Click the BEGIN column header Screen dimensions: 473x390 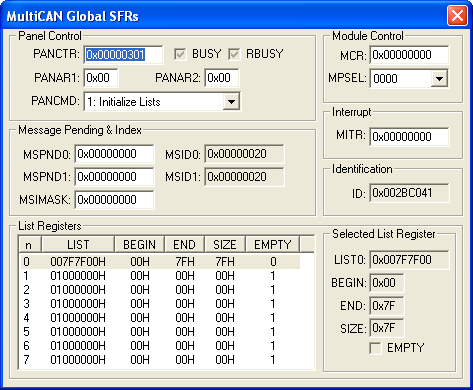coord(139,245)
